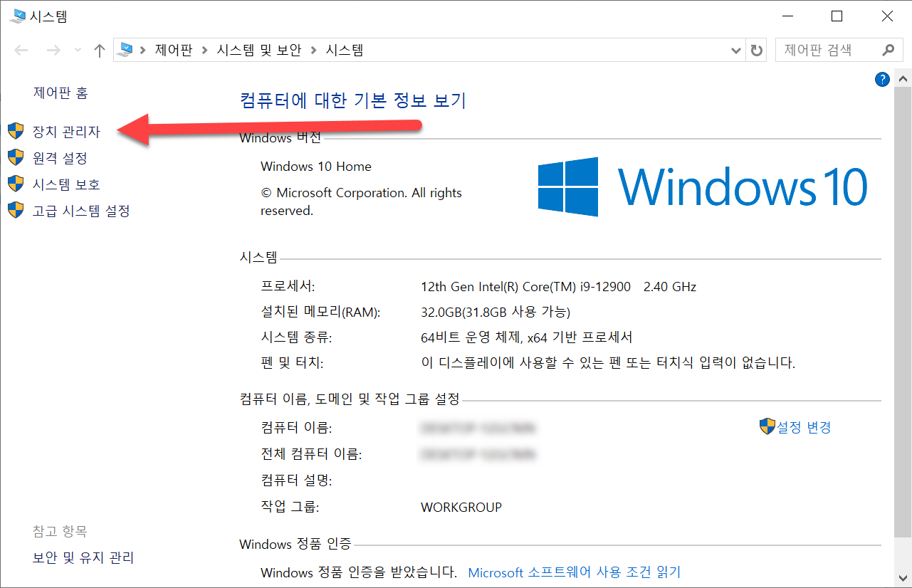The height and width of the screenshot is (588, 912).
Task: Click vertical scrollbar up arrow
Action: 903,78
